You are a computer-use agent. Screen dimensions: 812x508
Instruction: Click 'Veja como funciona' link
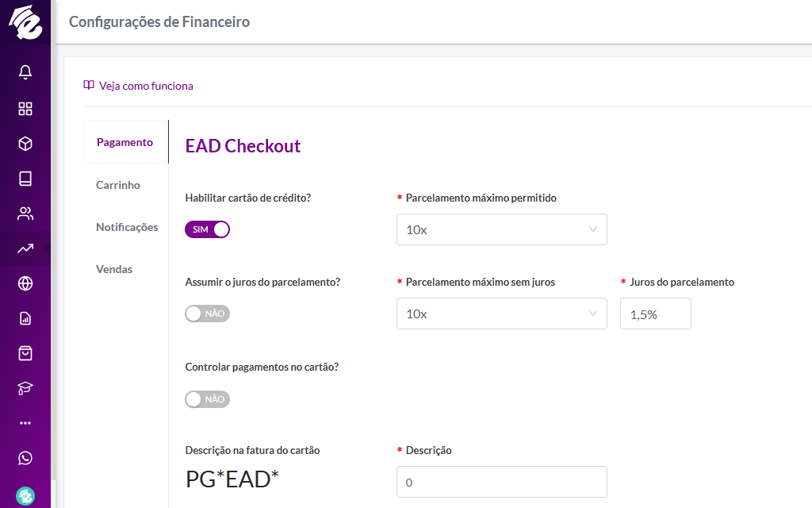(145, 86)
